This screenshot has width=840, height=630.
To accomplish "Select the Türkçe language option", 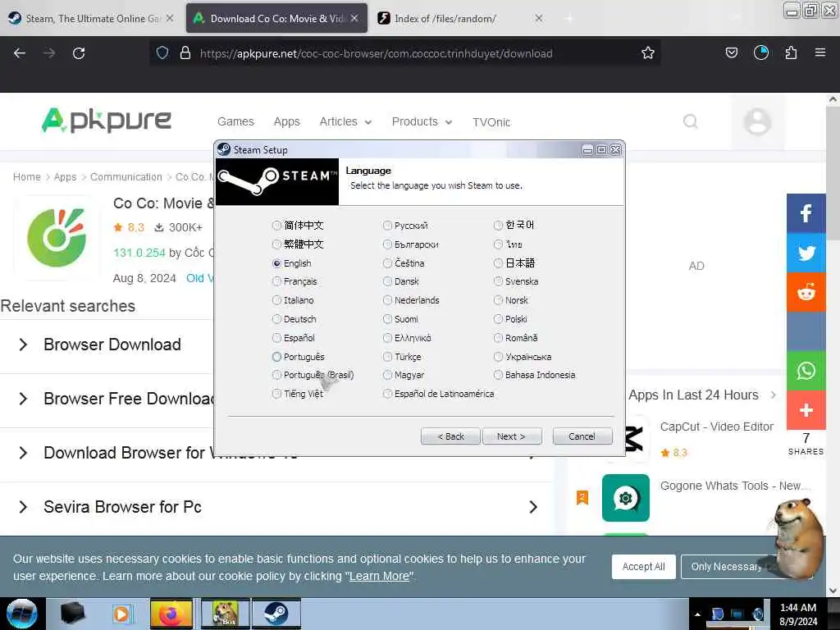I will point(402,357).
